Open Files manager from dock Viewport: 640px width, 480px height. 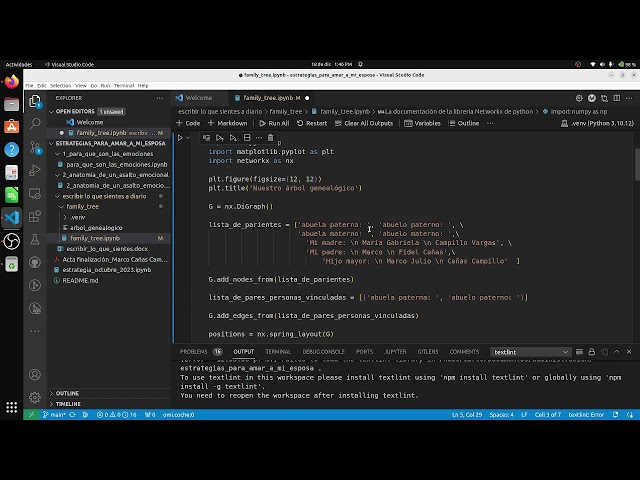click(x=11, y=104)
